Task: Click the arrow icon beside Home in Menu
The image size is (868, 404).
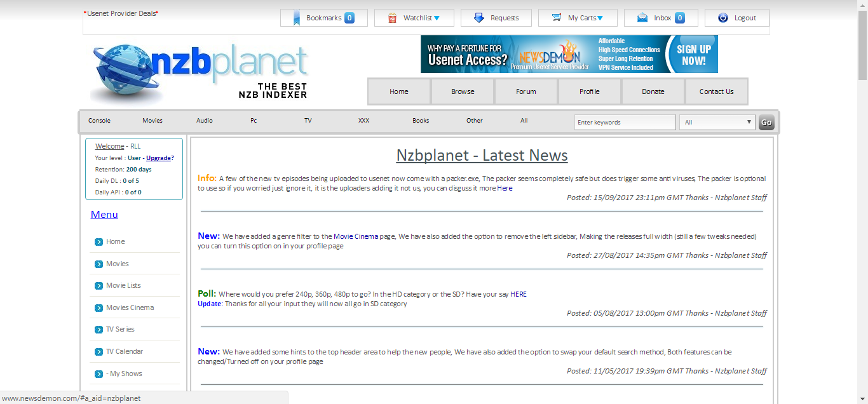Action: (x=98, y=242)
